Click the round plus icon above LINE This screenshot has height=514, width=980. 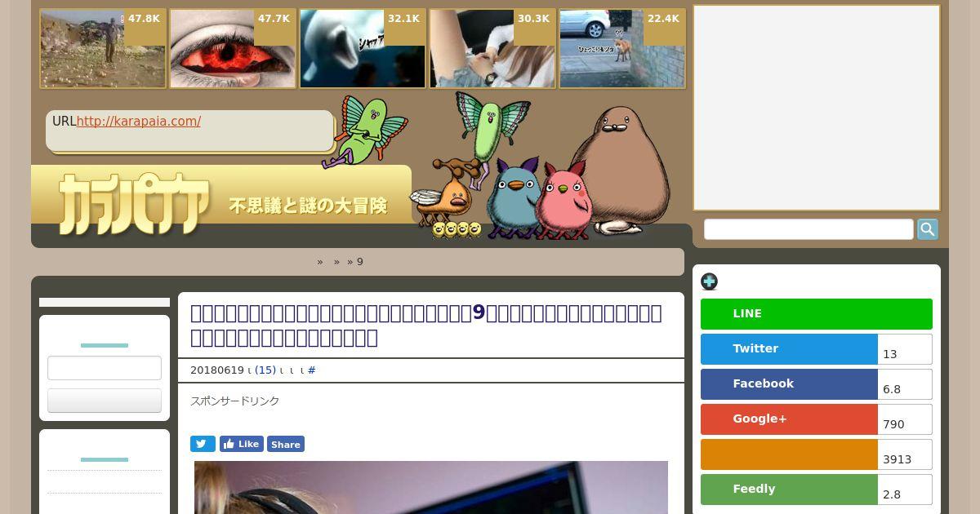[x=709, y=281]
